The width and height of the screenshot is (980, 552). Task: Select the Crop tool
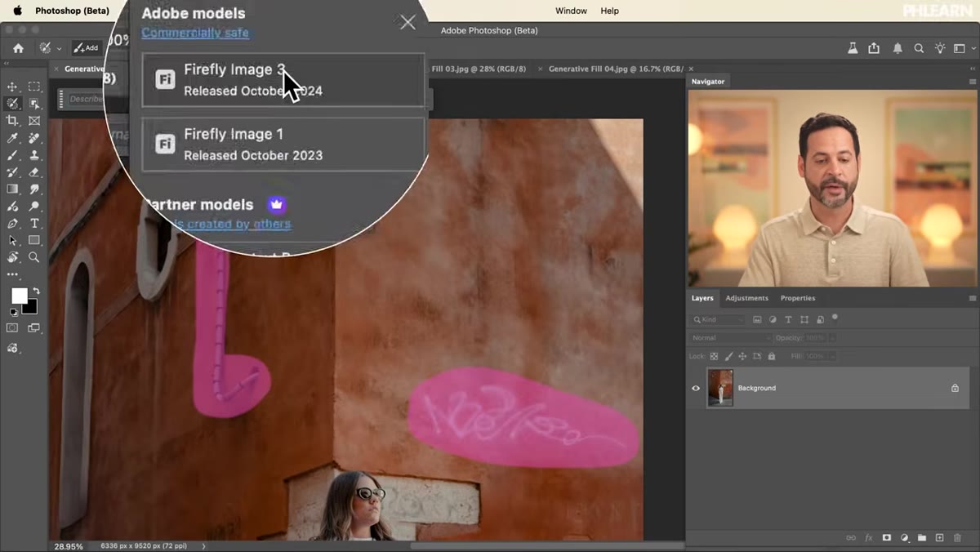point(12,121)
